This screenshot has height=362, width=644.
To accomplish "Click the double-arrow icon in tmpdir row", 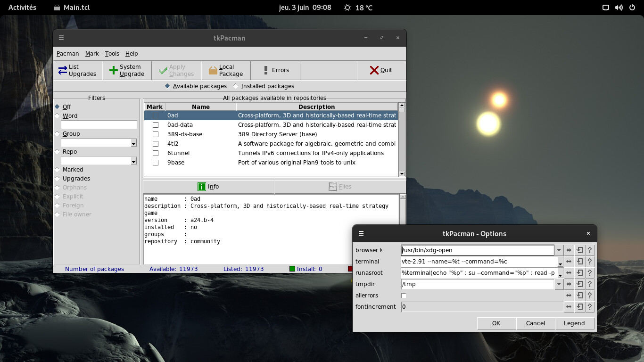I will [569, 284].
